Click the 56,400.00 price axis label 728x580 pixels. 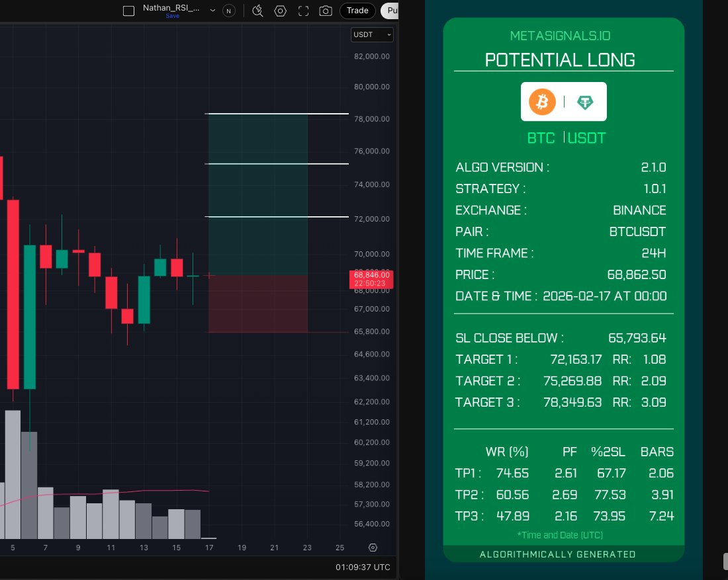pyautogui.click(x=372, y=524)
